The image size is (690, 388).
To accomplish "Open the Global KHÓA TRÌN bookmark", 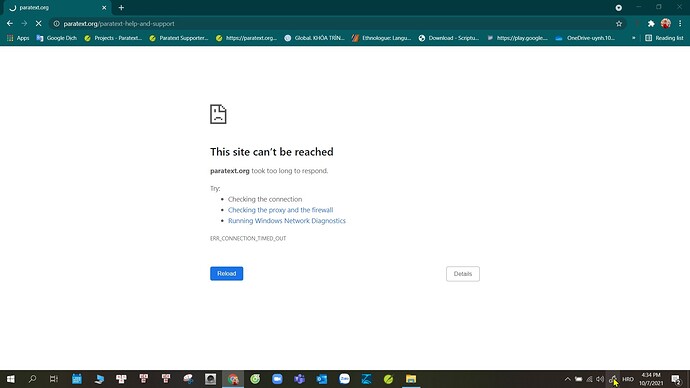I will (x=314, y=38).
